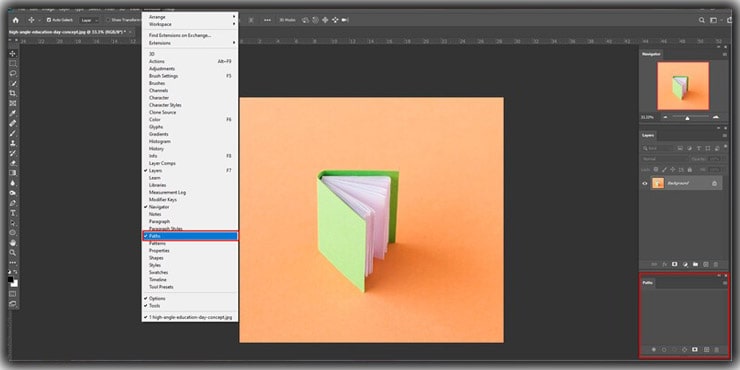740x370 pixels.
Task: Select the Eraser tool
Action: (x=13, y=163)
